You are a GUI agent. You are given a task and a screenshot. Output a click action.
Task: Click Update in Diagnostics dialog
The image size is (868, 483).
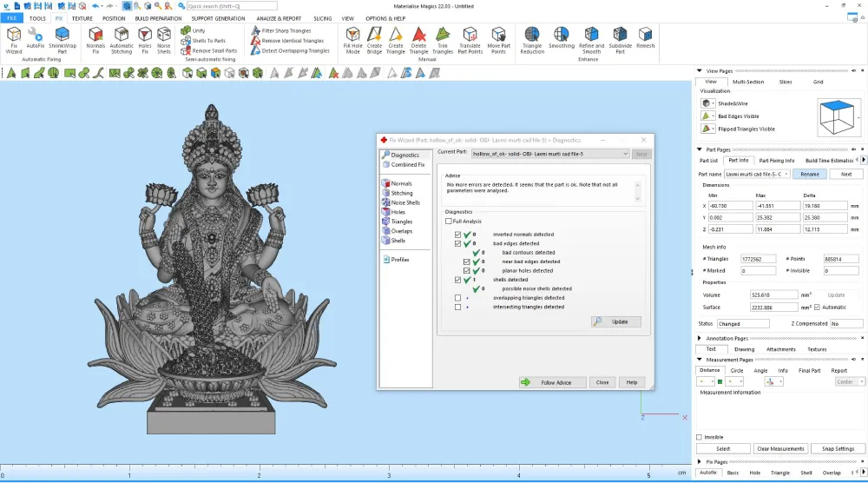[615, 321]
